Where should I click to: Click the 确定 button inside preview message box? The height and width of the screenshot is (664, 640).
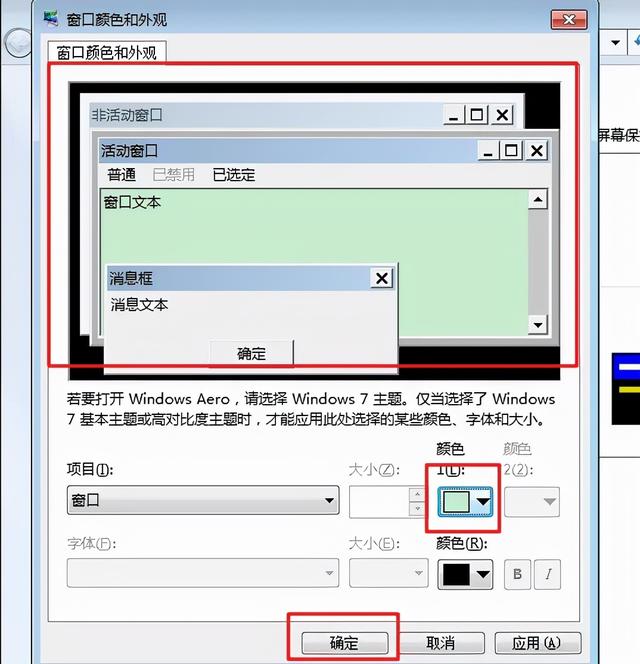(x=252, y=354)
